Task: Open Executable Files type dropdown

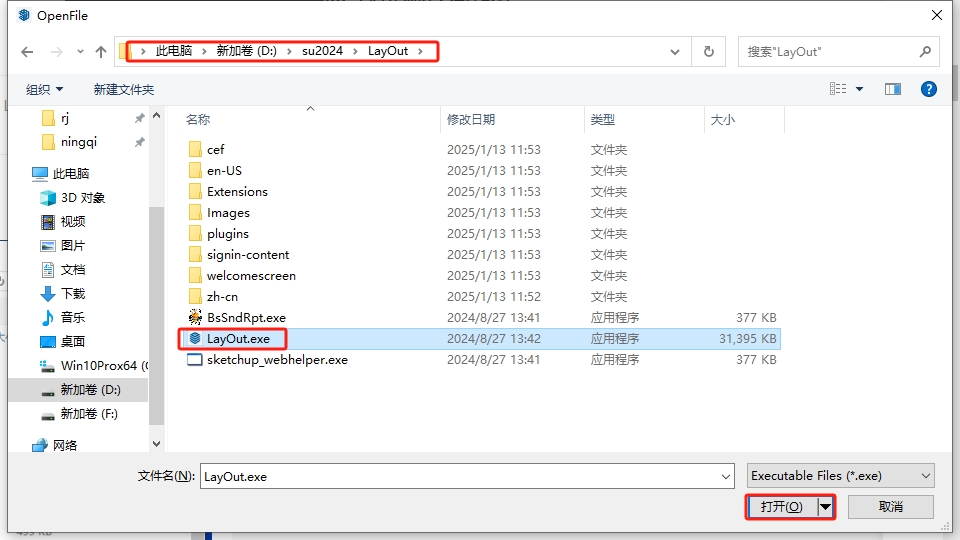Action: coord(841,476)
